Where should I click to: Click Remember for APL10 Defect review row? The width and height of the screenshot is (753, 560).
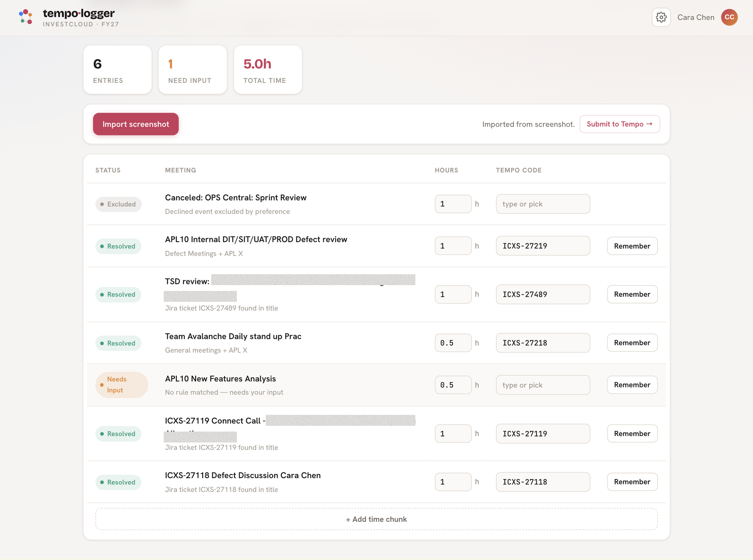click(x=632, y=246)
